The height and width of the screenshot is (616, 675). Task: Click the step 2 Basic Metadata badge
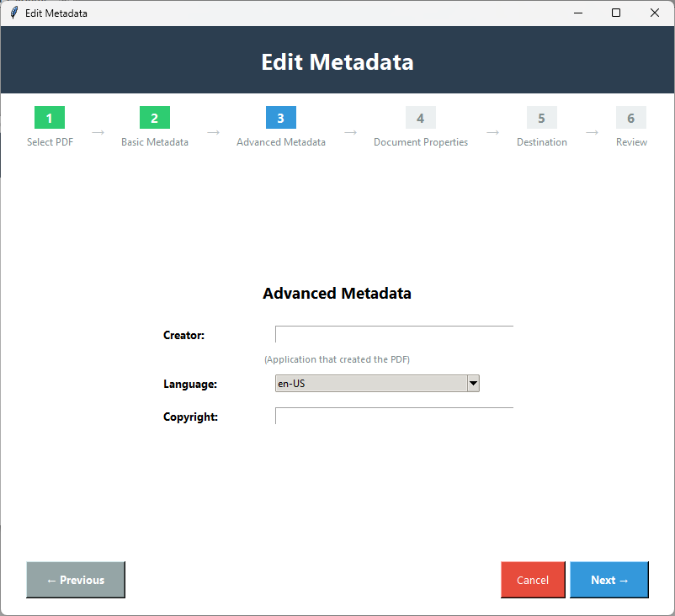pos(154,118)
